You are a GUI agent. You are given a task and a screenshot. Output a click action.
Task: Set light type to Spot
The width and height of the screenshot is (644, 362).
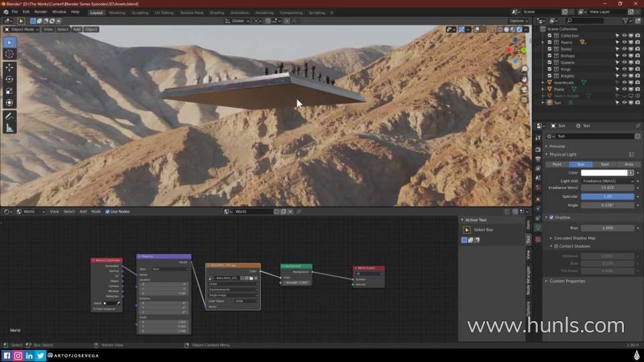(x=604, y=164)
